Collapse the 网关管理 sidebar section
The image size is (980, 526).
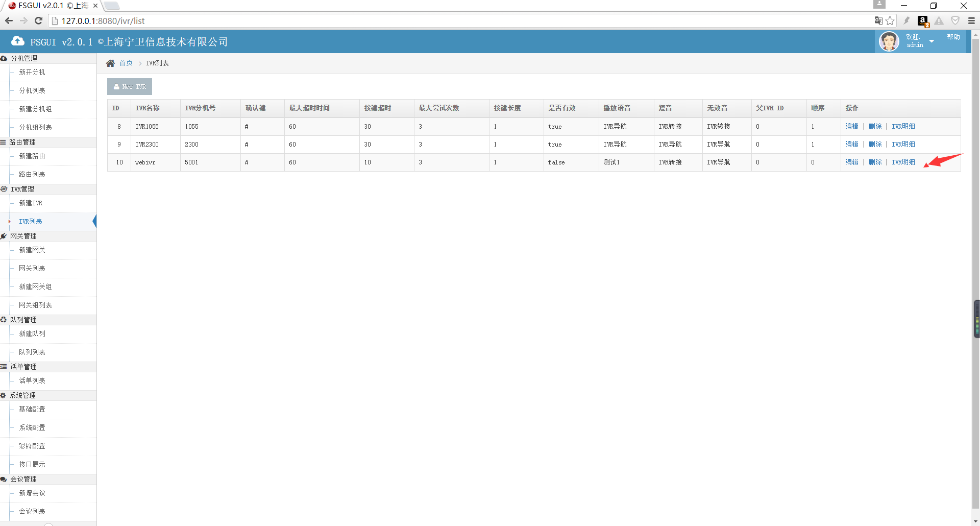coord(23,236)
